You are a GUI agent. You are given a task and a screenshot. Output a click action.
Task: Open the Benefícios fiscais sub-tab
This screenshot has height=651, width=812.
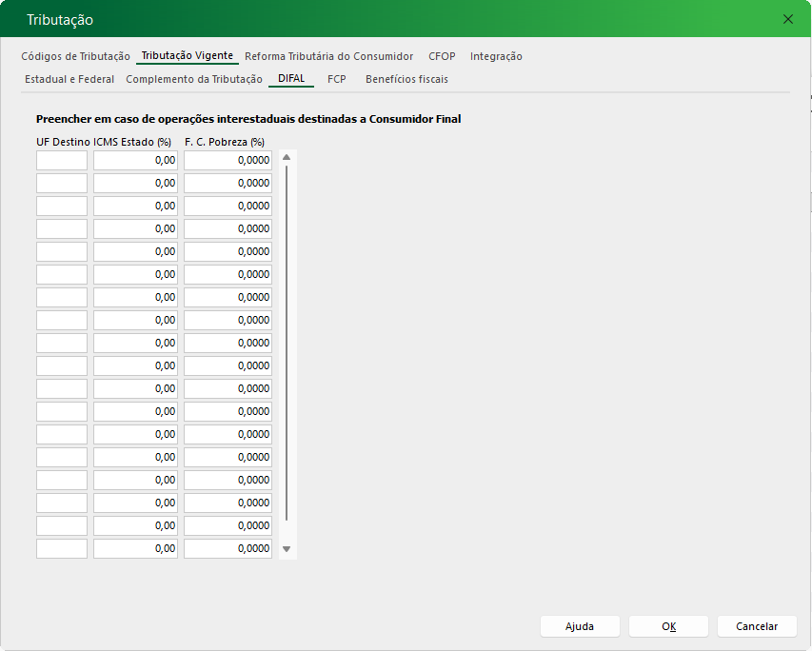(406, 79)
